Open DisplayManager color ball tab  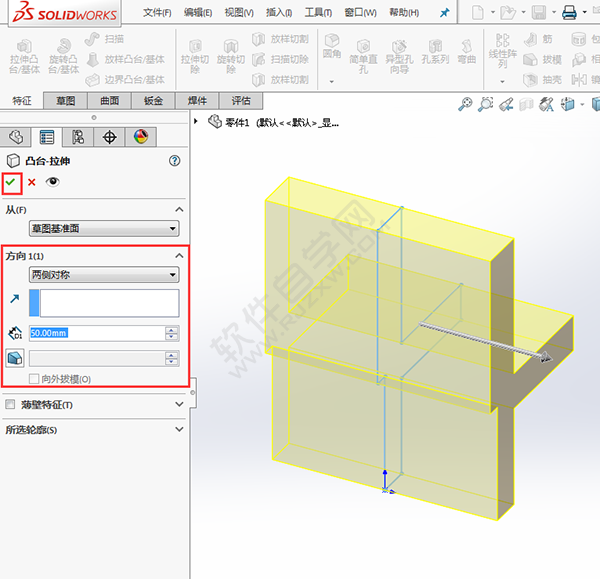pos(141,137)
